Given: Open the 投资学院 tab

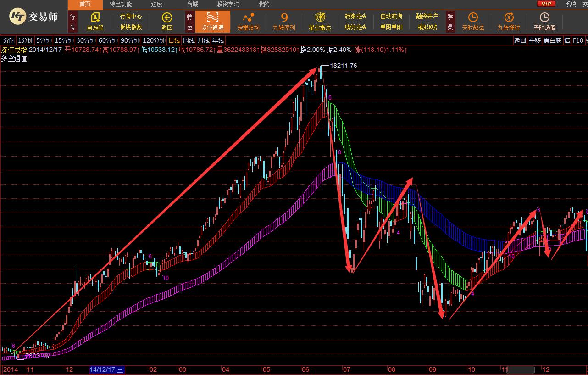Looking at the screenshot, I should [228, 4].
